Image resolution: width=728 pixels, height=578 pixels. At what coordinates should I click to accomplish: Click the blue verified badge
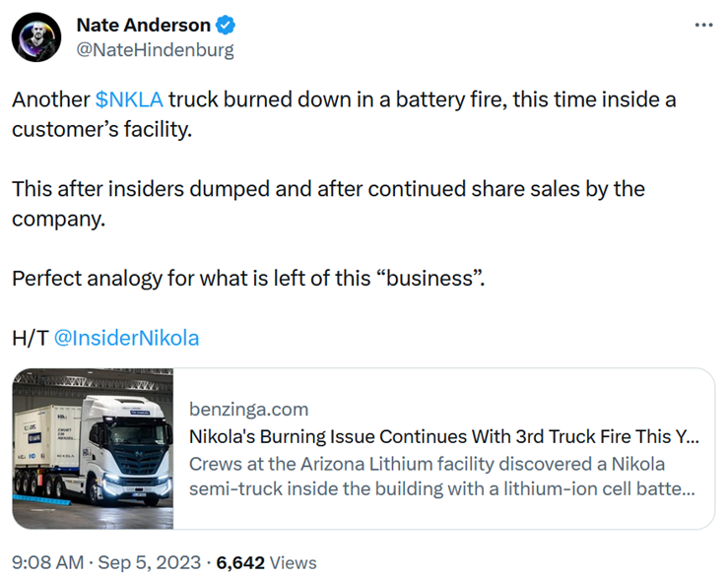(x=226, y=25)
